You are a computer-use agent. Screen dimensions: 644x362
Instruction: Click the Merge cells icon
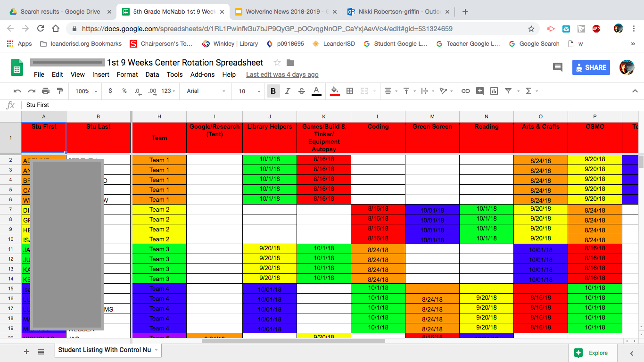(x=364, y=91)
